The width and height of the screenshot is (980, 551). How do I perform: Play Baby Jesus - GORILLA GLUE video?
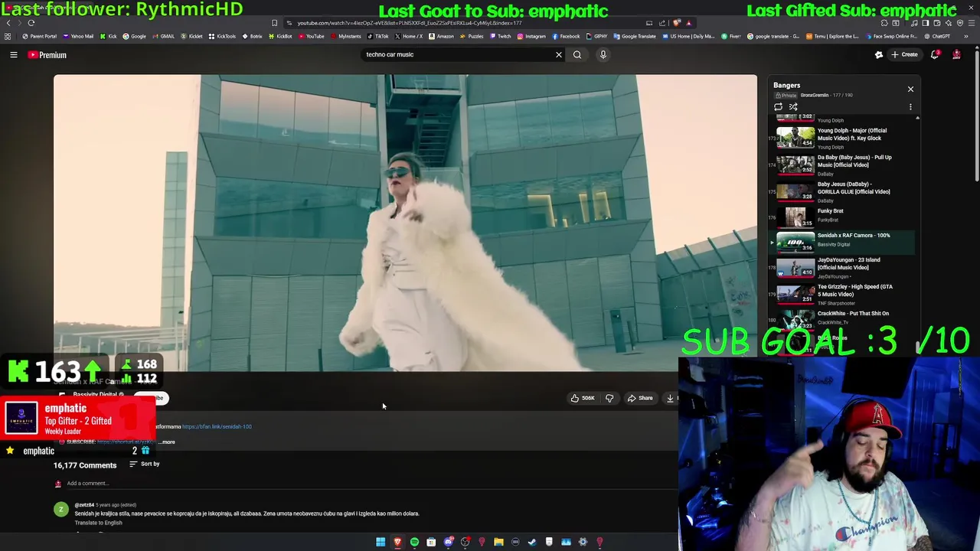point(841,191)
